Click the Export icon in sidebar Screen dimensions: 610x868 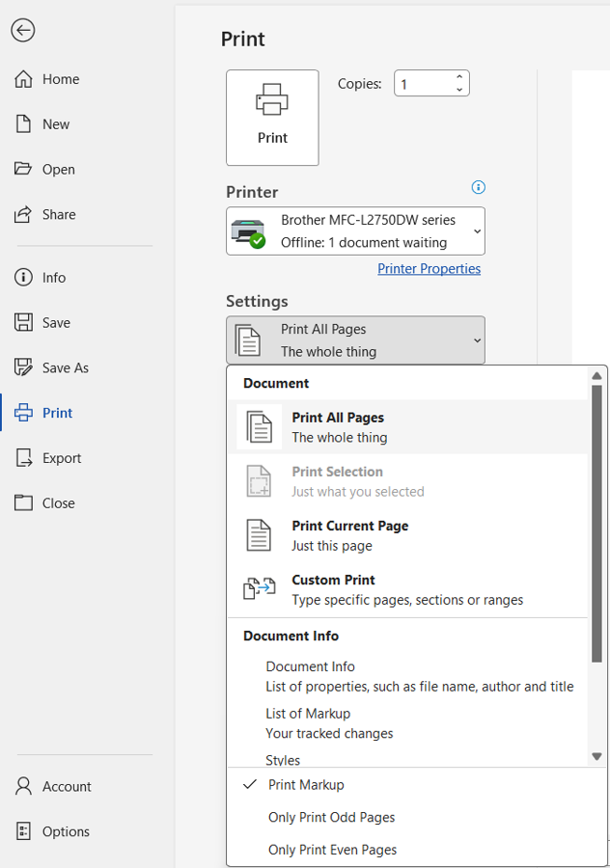[x=23, y=458]
